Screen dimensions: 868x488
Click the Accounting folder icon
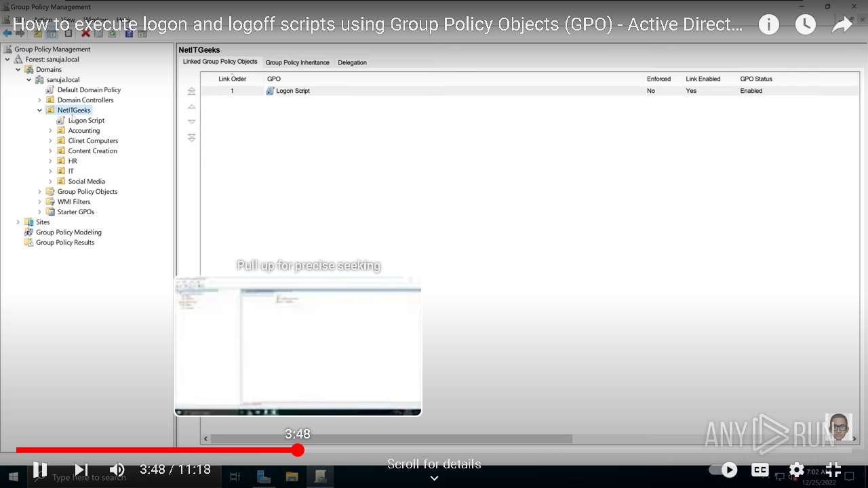coord(61,131)
